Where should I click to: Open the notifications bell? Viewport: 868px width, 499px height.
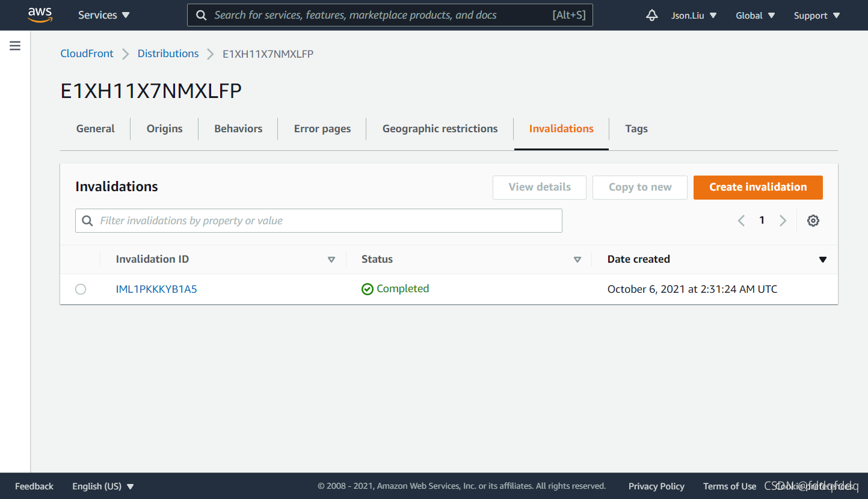[651, 16]
